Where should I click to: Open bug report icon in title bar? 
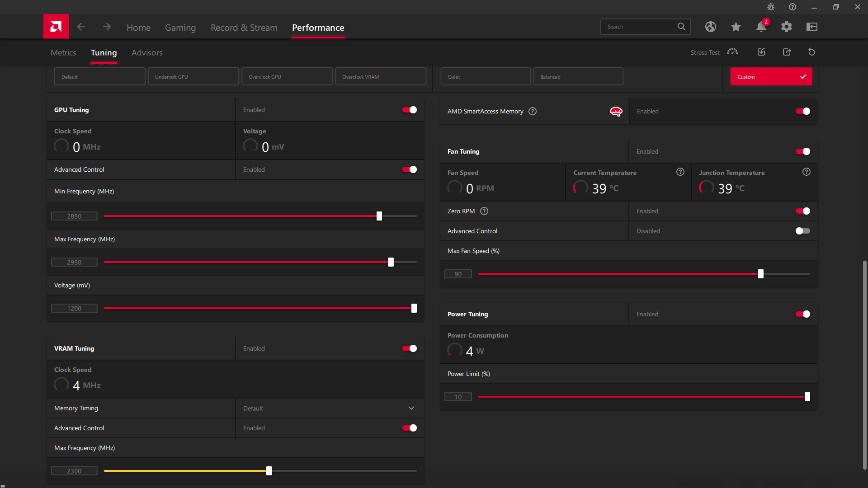coord(771,7)
